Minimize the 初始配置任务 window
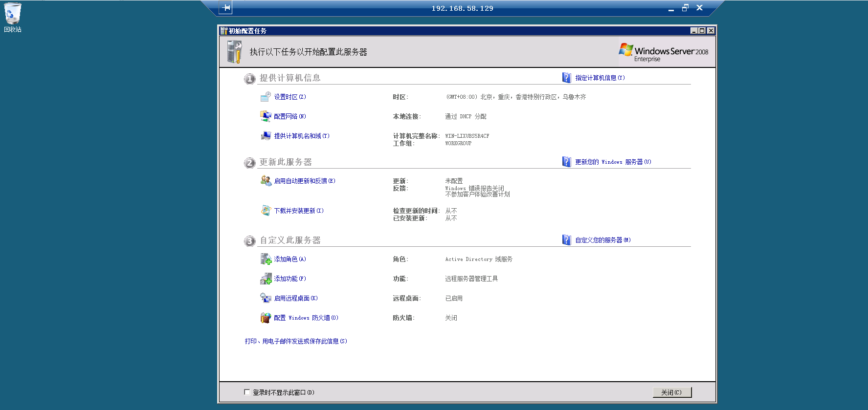The height and width of the screenshot is (410, 868). (694, 31)
